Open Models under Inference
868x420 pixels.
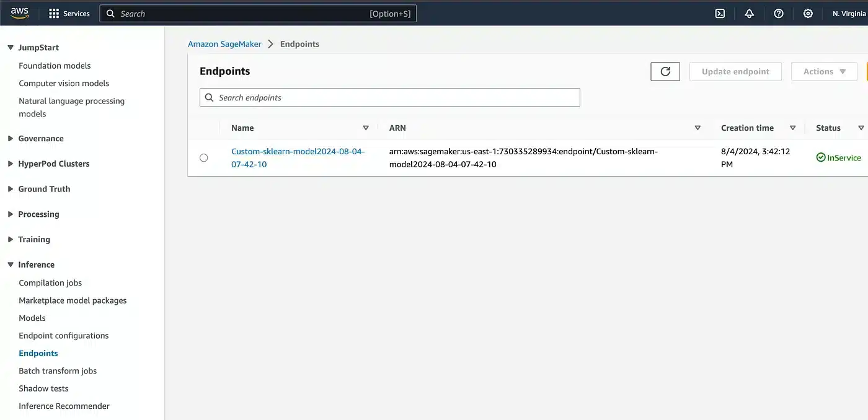(32, 318)
